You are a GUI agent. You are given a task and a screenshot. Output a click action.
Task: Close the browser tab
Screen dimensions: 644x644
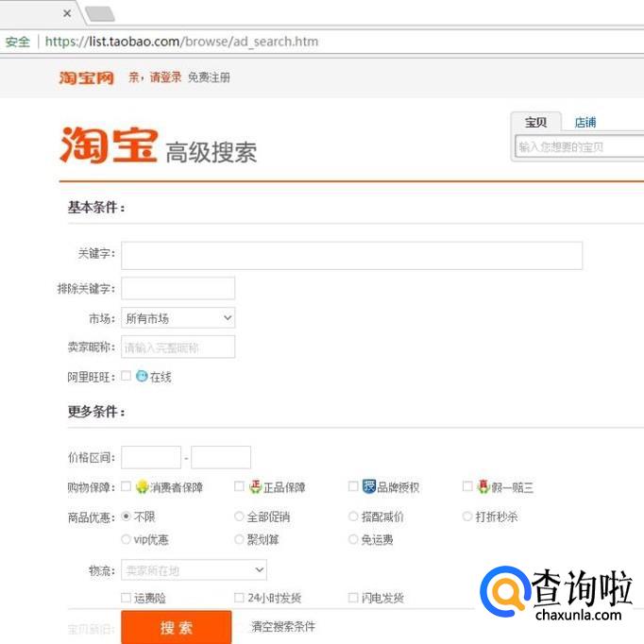(x=67, y=13)
